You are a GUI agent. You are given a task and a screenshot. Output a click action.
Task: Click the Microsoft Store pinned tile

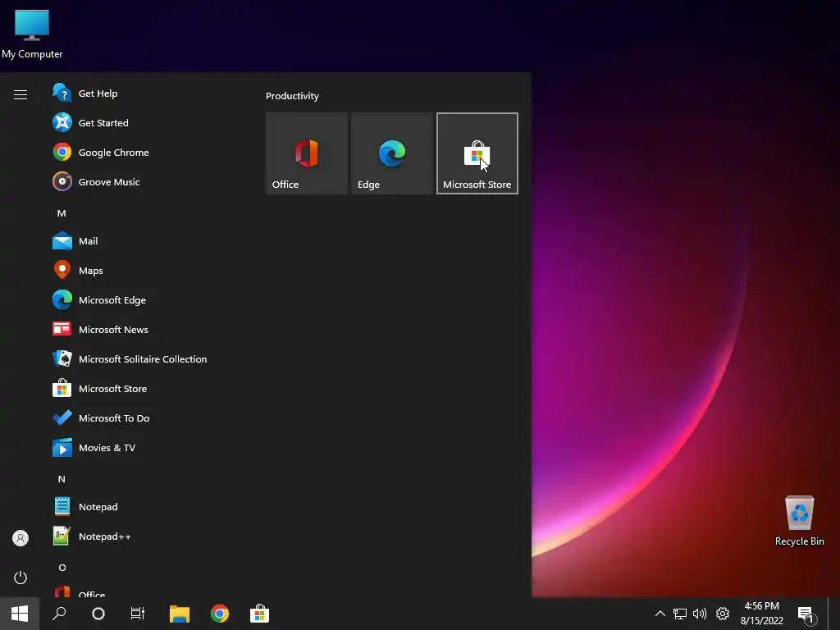[477, 153]
